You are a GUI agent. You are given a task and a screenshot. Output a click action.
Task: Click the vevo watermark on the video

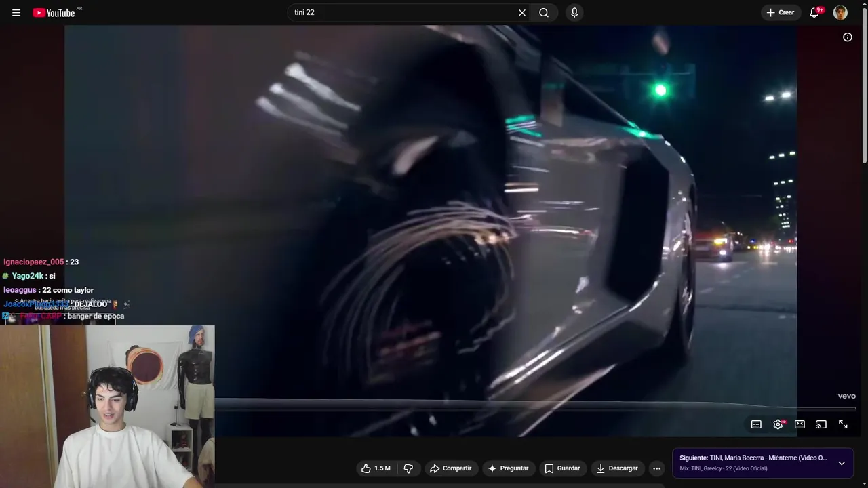click(x=846, y=396)
